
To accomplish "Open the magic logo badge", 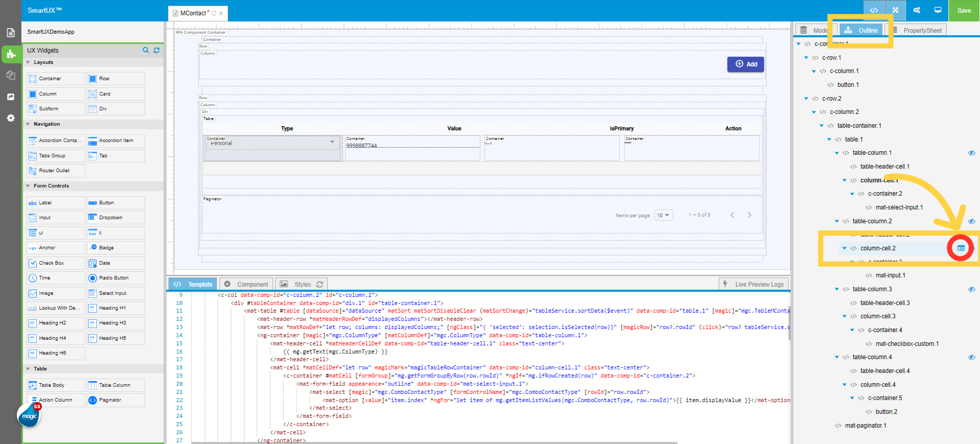I will [29, 416].
